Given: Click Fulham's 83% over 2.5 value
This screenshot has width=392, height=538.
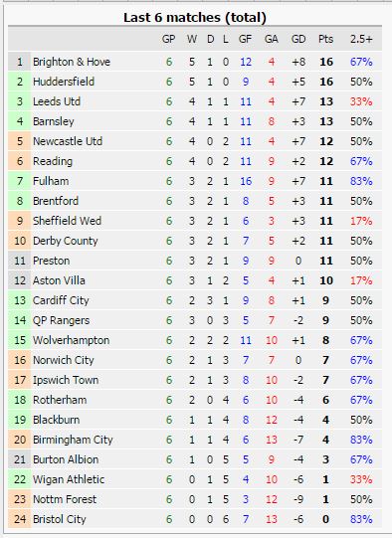Looking at the screenshot, I should click(x=361, y=181).
